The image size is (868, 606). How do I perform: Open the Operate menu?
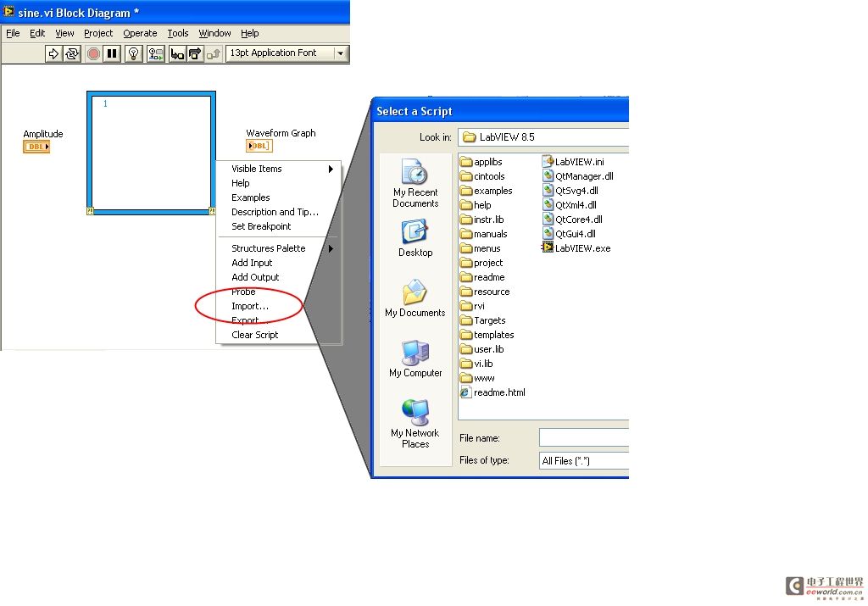pyautogui.click(x=140, y=33)
